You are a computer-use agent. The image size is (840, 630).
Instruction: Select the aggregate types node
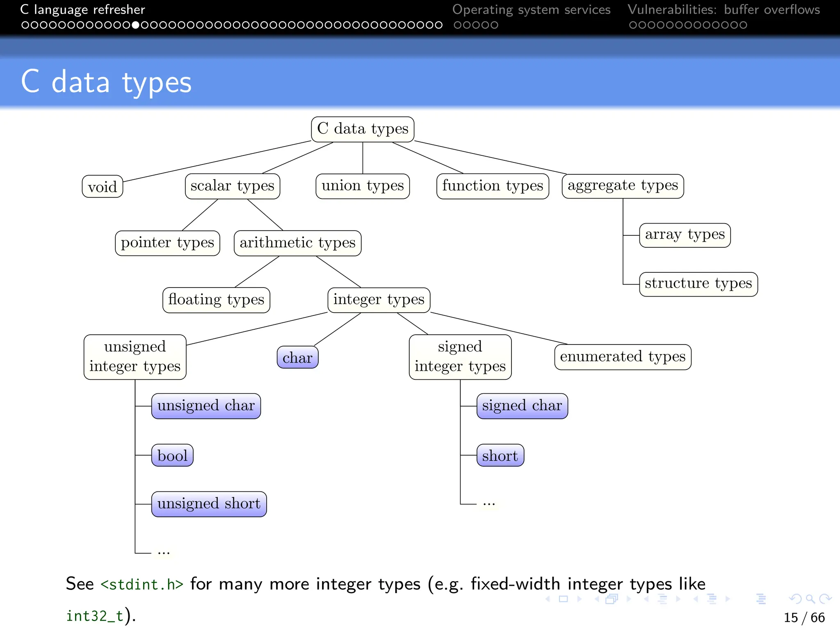[623, 186]
